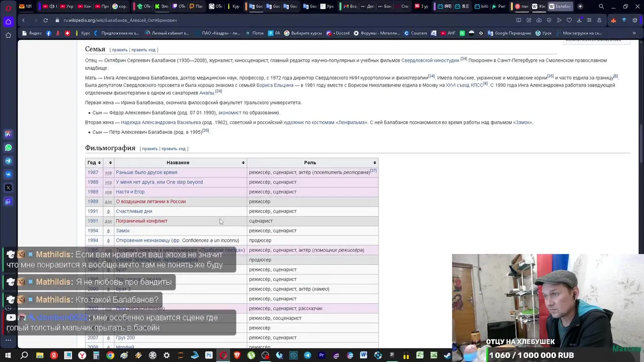Open Photoshop from the taskbar
644x362 pixels.
209,355
